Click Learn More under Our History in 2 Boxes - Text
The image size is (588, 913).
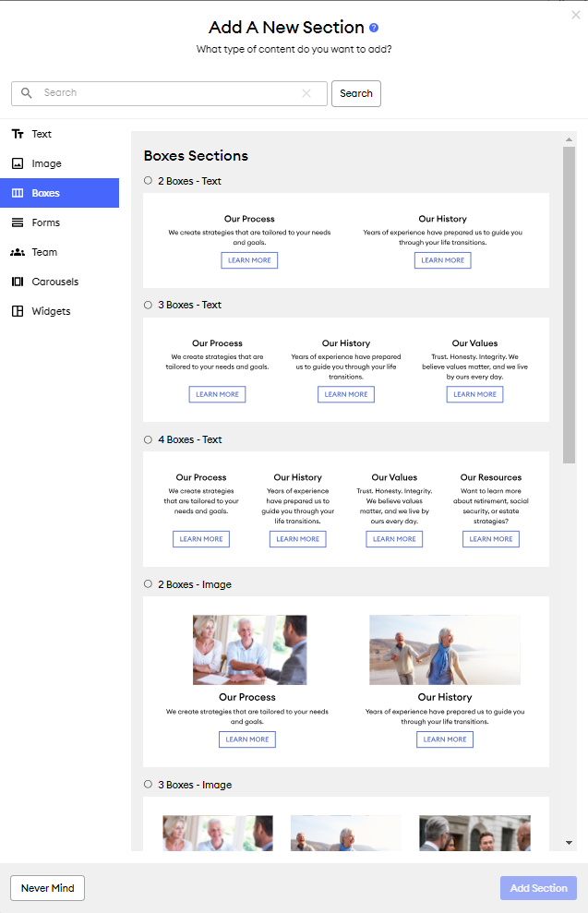(x=442, y=260)
